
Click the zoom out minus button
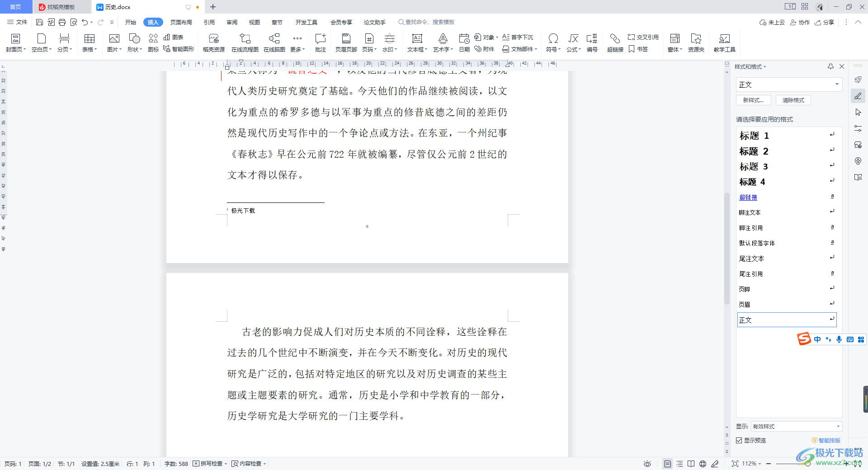point(769,464)
